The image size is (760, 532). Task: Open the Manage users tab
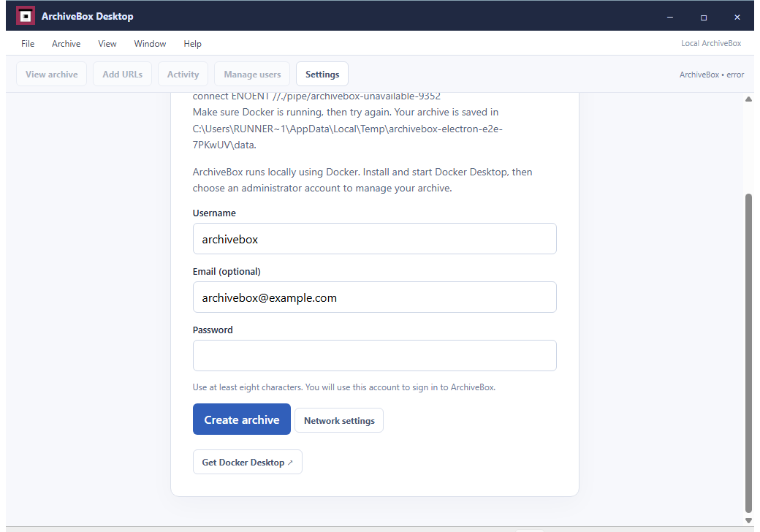(x=252, y=74)
